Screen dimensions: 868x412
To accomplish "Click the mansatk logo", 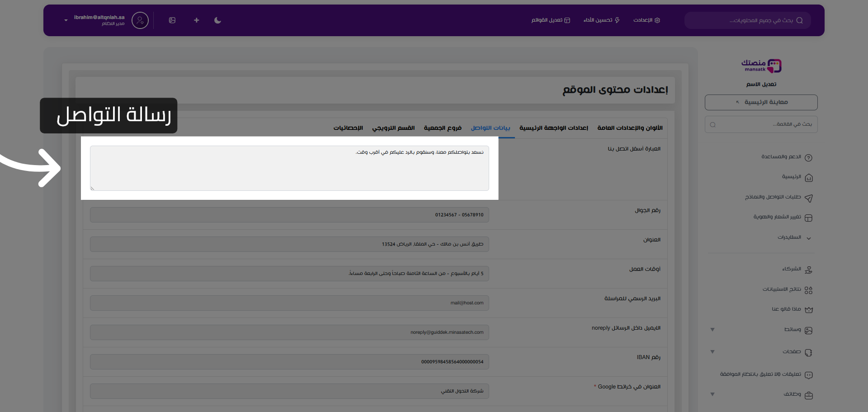I will coord(761,65).
